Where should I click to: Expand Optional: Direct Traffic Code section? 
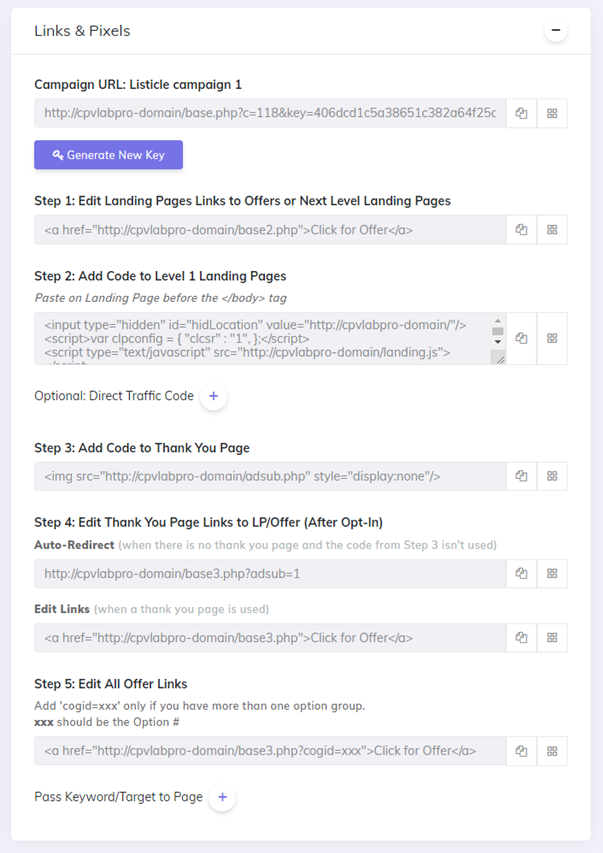(x=213, y=396)
